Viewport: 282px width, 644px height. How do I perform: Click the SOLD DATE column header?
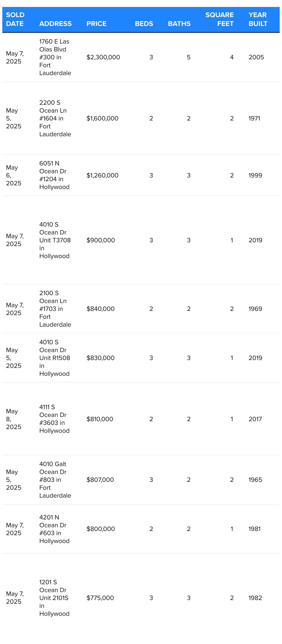(x=15, y=19)
